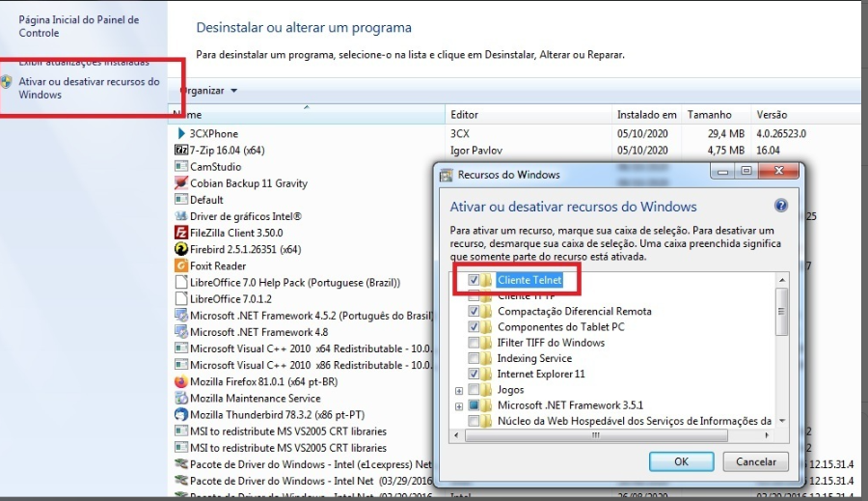
Task: Select Cliente Telnet feature label
Action: (529, 280)
